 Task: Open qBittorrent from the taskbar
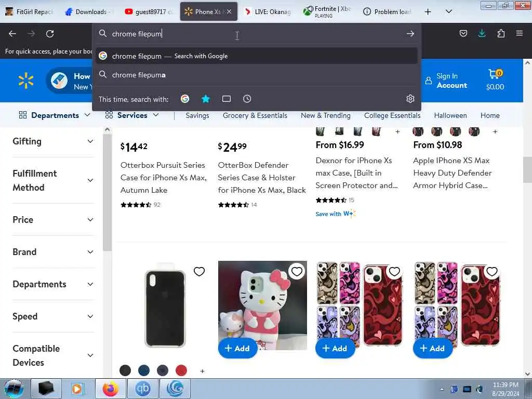click(143, 389)
